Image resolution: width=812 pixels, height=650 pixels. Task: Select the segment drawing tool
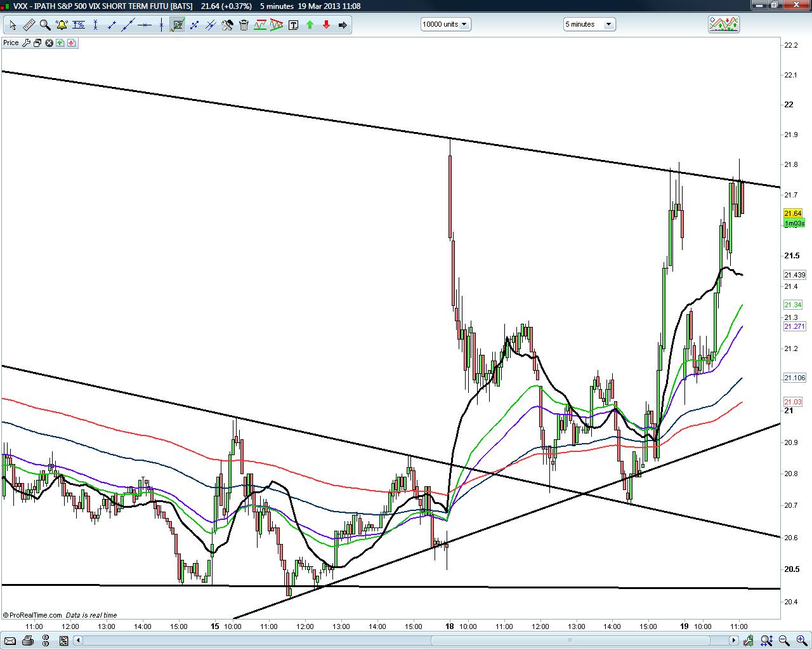[x=112, y=25]
